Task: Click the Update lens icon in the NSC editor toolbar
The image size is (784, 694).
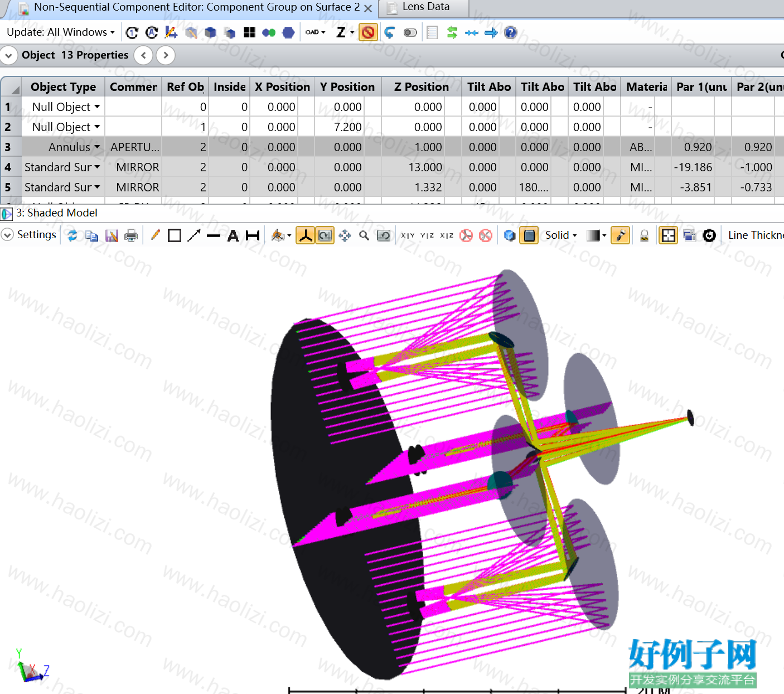Action: coord(132,32)
